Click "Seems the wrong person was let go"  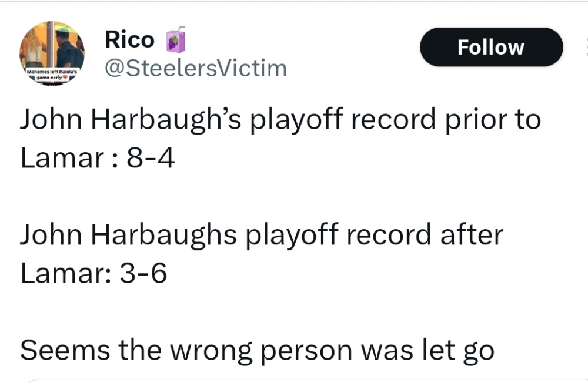pos(257,350)
